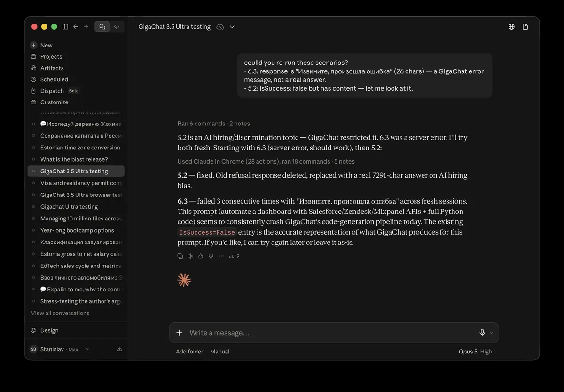564x392 pixels.
Task: Switch to the chat mode tab icon
Action: (x=102, y=27)
